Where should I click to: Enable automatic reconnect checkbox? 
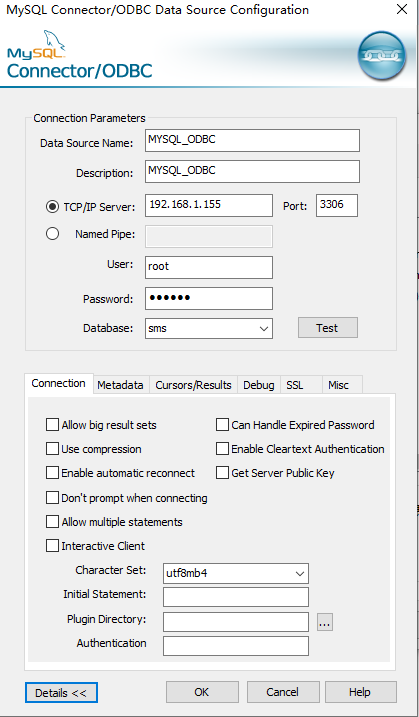pyautogui.click(x=52, y=473)
